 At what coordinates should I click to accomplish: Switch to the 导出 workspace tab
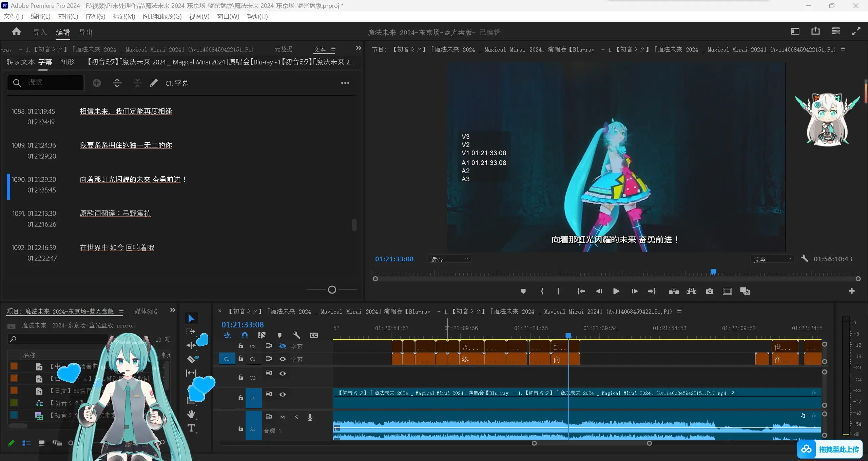pyautogui.click(x=86, y=32)
